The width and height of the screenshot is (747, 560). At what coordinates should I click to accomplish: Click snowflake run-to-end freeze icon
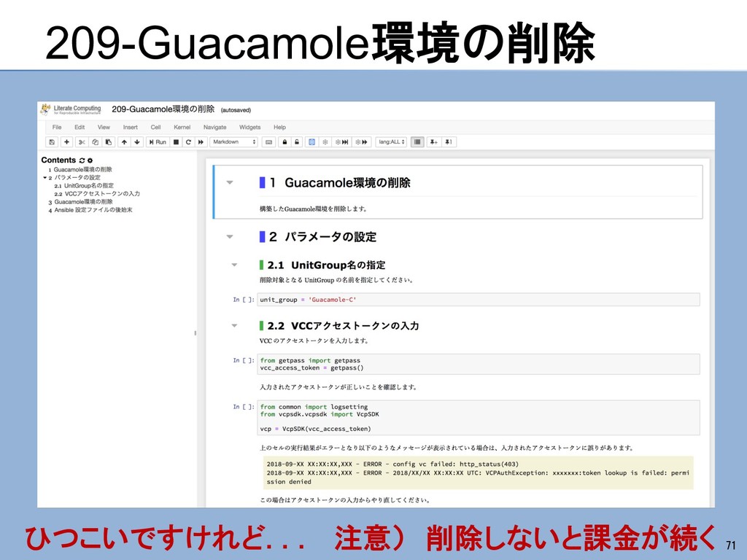[341, 142]
